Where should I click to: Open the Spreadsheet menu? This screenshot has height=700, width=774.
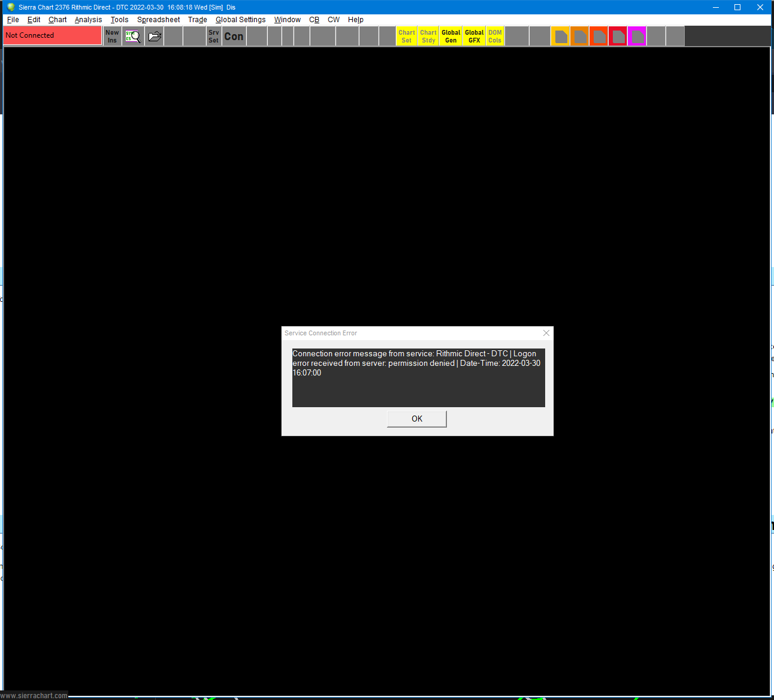point(158,20)
